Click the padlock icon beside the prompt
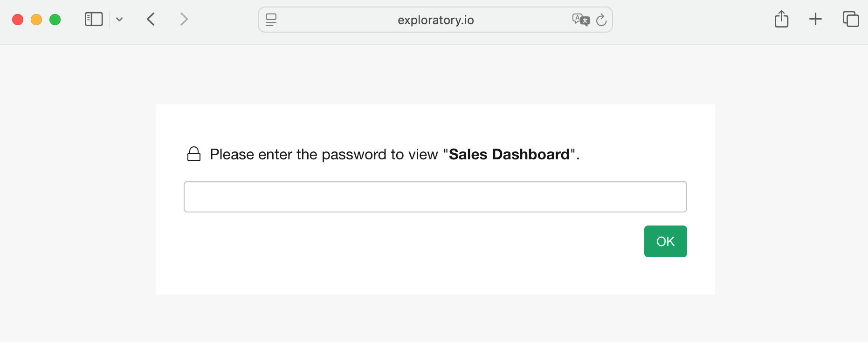868x342 pixels. tap(194, 154)
